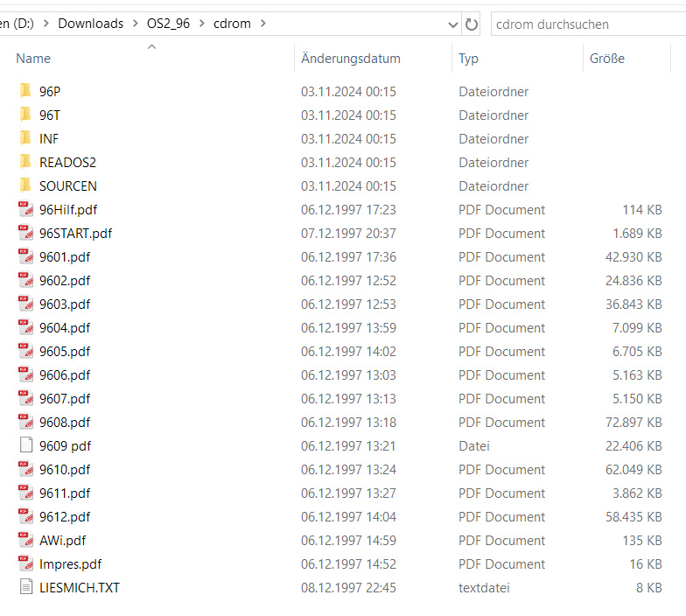Click the PDF icon of 9604.pdf
This screenshot has width=686, height=616.
26,327
